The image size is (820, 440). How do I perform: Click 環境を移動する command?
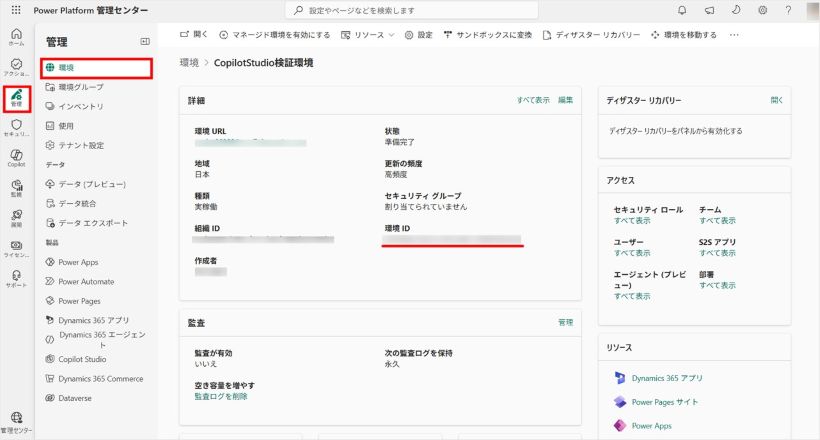(x=684, y=35)
